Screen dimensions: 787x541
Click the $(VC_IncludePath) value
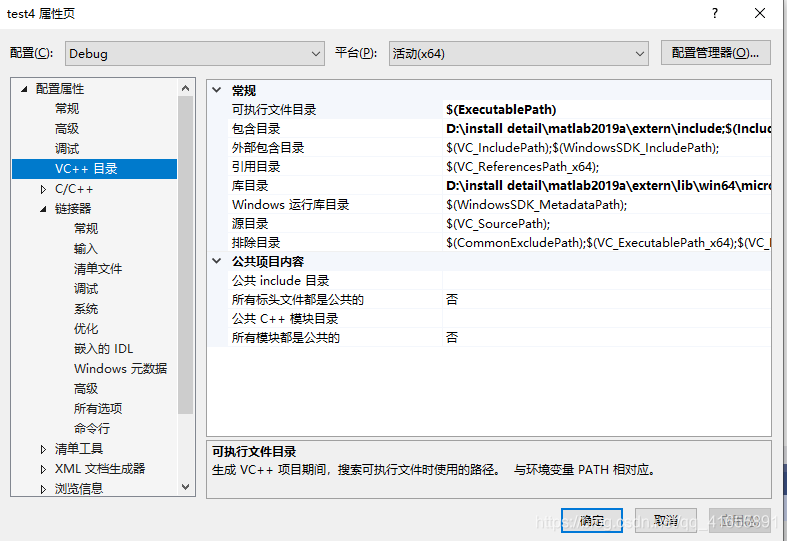pyautogui.click(x=582, y=148)
